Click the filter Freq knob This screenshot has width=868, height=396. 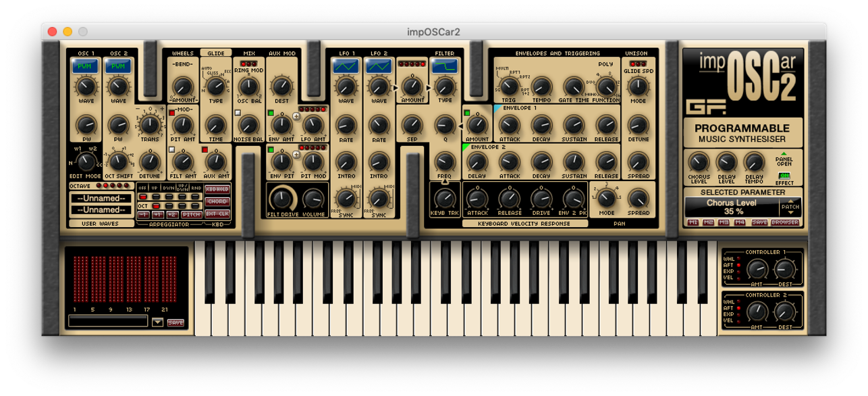[x=444, y=162]
